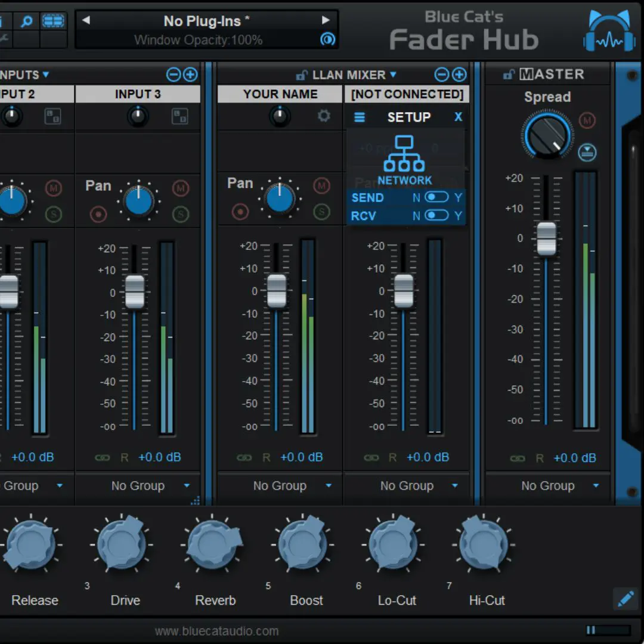Viewport: 644px width, 644px height.
Task: Open the www.bluecataudio.com link
Action: (x=217, y=631)
